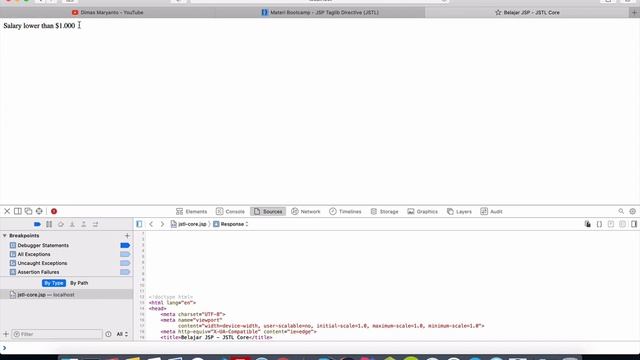This screenshot has width=640, height=360.
Task: Click the html lang="en" source line
Action: point(172,303)
